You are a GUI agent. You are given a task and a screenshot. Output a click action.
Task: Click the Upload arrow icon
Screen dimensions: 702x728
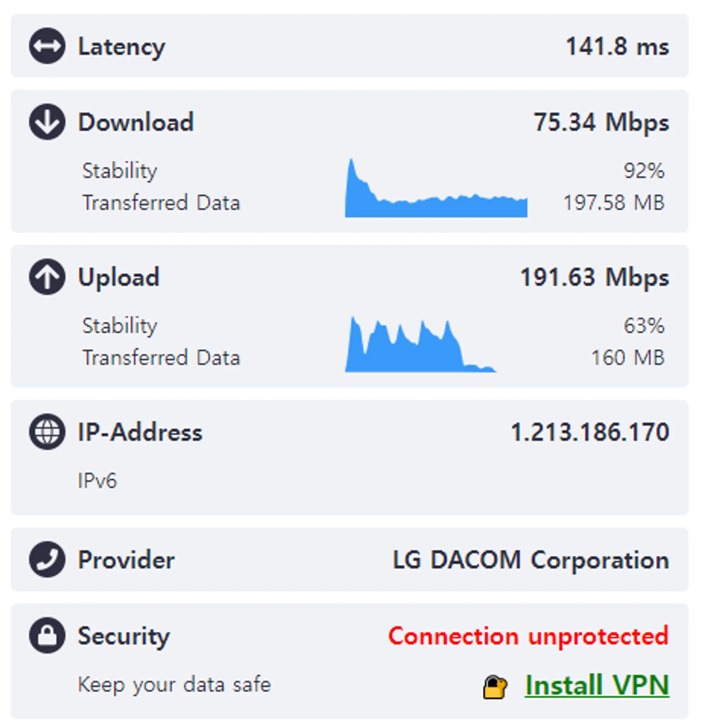click(47, 277)
